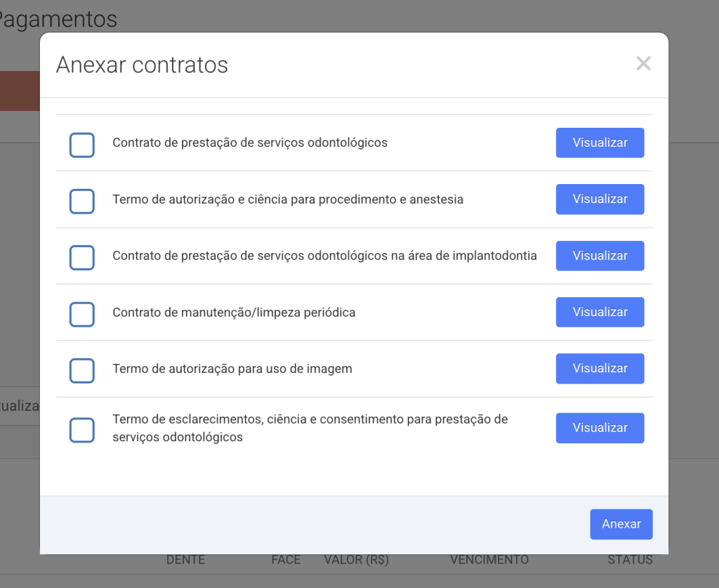Screen dimensions: 719x588
Task: Click Visualizar for procedimento e anestesia term
Action: pyautogui.click(x=600, y=199)
